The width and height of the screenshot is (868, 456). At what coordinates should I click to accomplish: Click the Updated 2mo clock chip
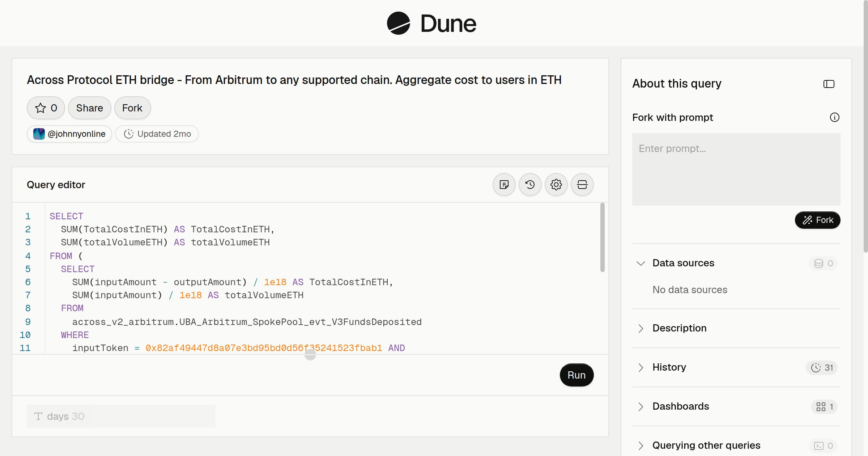tap(157, 134)
